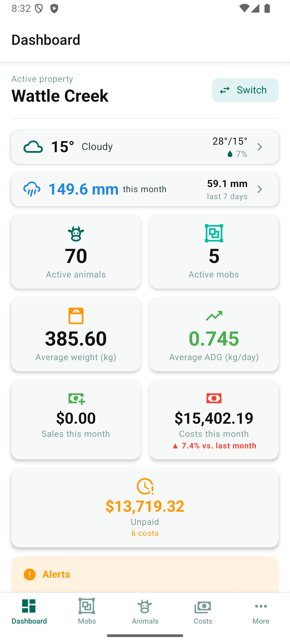
Task: Click the 15° current temperature
Action: tap(62, 147)
